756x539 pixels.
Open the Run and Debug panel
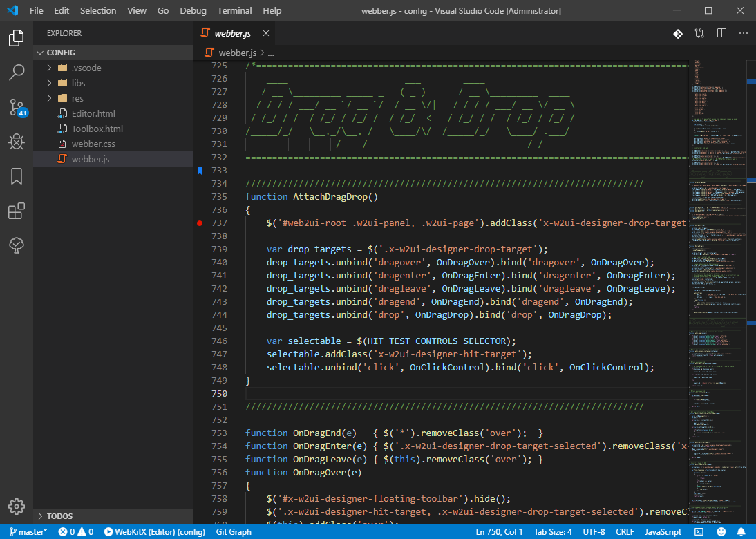pyautogui.click(x=17, y=142)
